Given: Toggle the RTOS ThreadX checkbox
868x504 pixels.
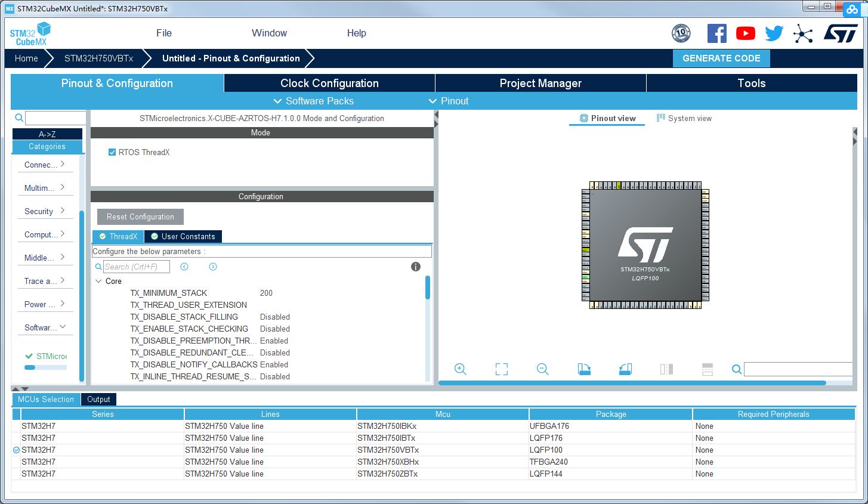Looking at the screenshot, I should point(112,152).
